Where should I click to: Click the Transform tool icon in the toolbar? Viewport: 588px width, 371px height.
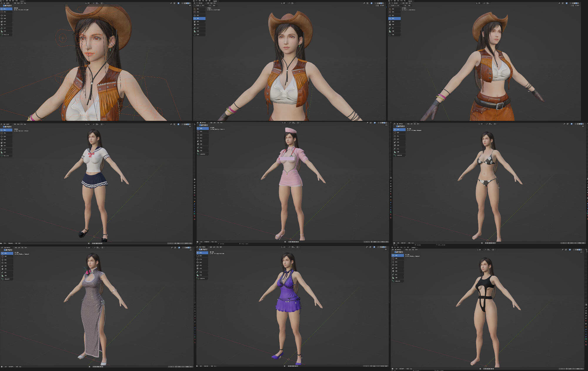[x=2, y=24]
